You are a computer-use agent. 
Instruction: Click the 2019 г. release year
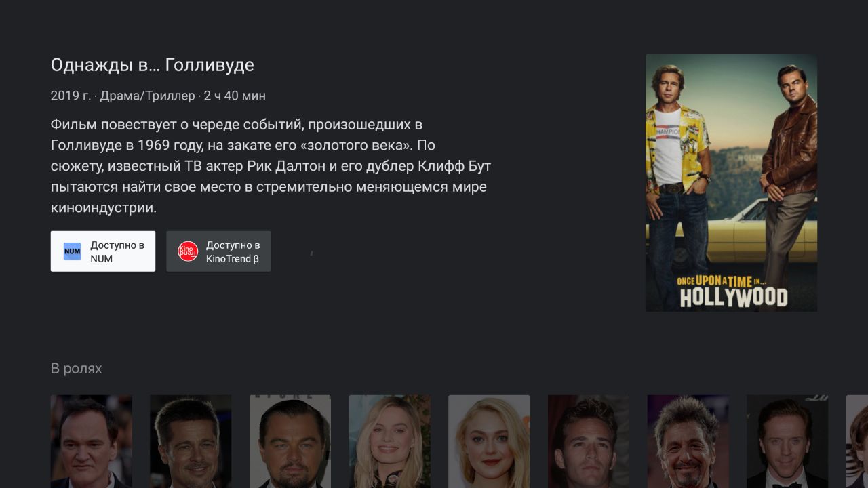(x=71, y=96)
